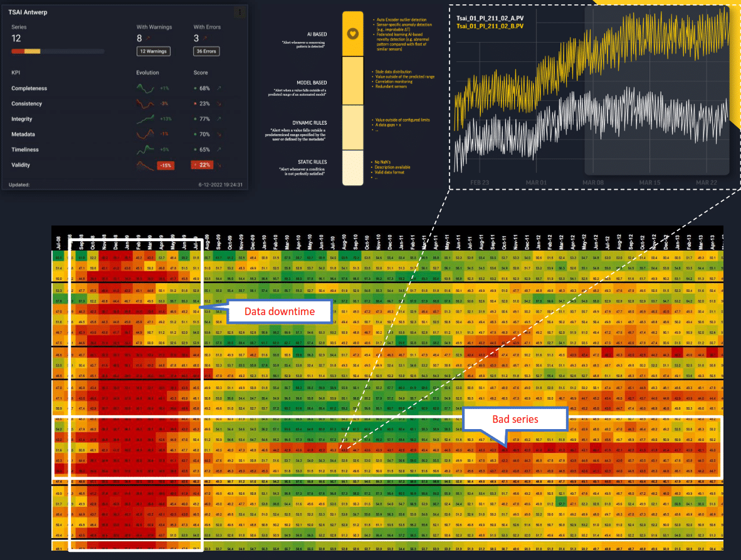Open the 36 Errors button
Image resolution: width=741 pixels, height=560 pixels.
tap(207, 51)
